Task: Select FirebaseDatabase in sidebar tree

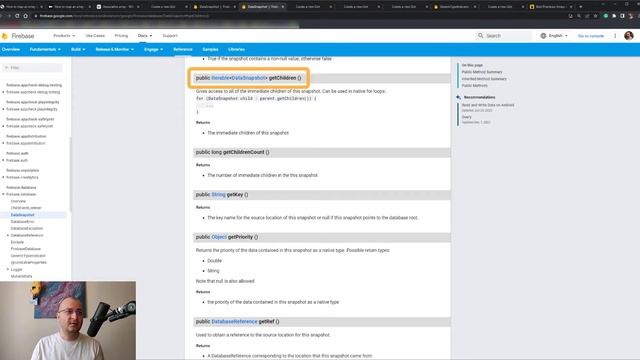Action: click(x=26, y=249)
